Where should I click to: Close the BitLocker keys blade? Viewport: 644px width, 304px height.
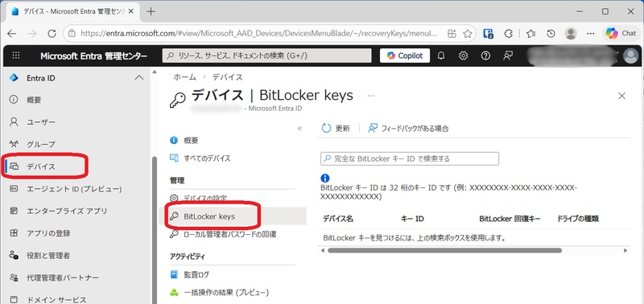tap(621, 96)
